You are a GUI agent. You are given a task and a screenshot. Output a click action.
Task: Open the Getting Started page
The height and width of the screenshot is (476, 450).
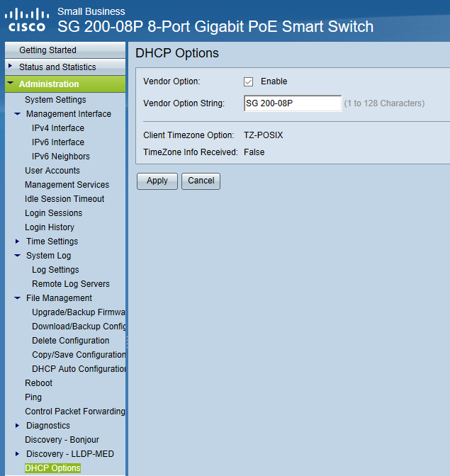[47, 50]
